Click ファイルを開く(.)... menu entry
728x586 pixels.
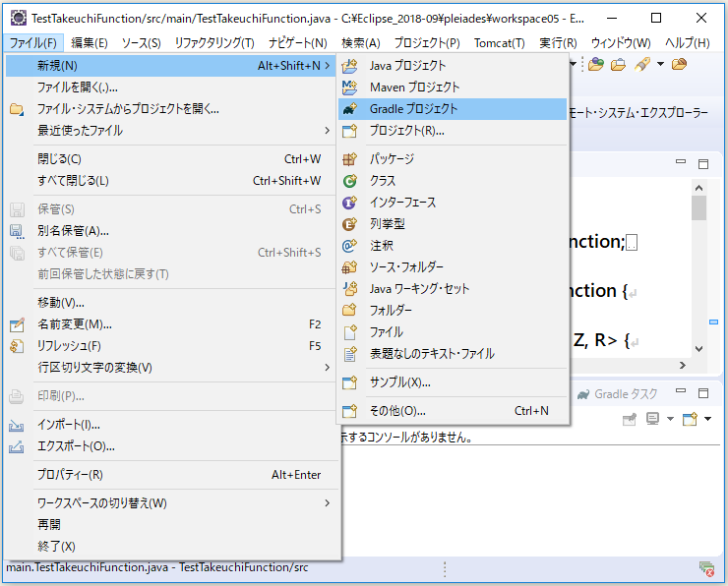[171, 88]
